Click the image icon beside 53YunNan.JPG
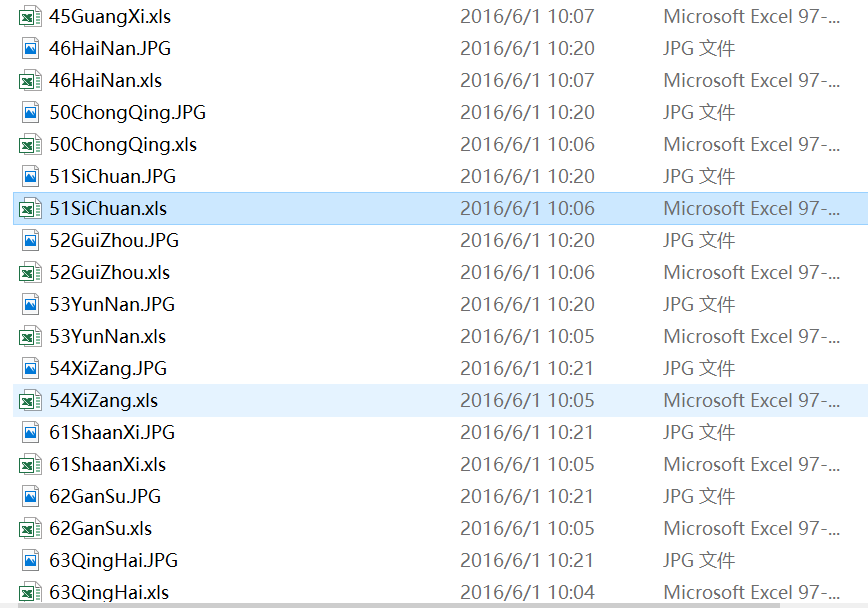868x608 pixels. [29, 305]
